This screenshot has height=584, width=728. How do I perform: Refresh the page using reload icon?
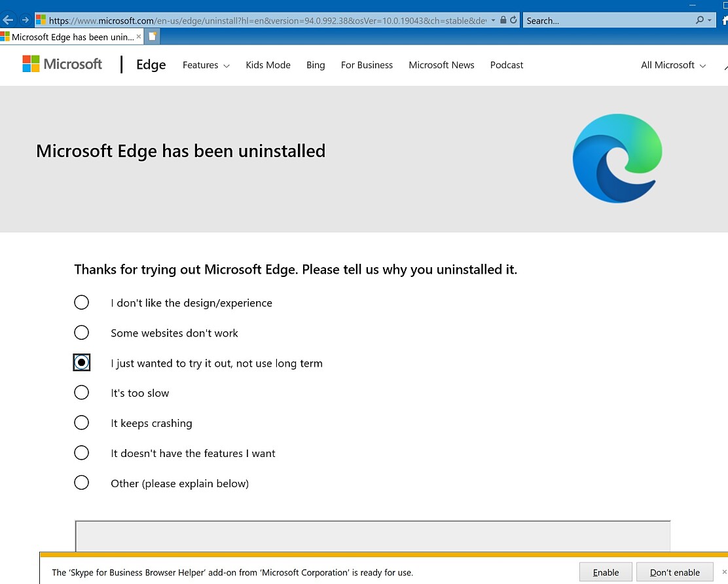pos(513,20)
